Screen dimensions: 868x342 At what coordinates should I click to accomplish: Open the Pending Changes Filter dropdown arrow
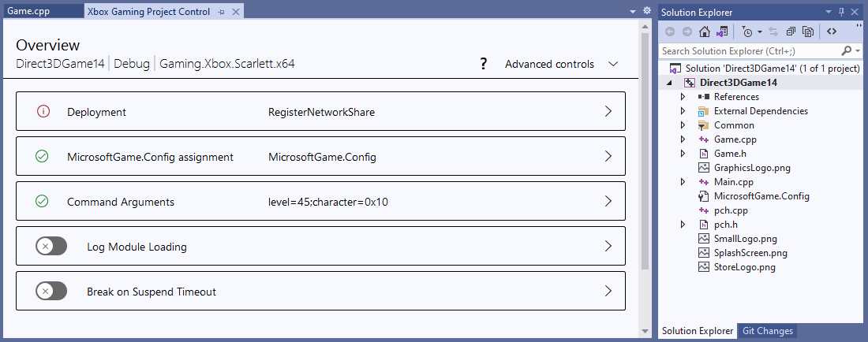click(x=760, y=32)
